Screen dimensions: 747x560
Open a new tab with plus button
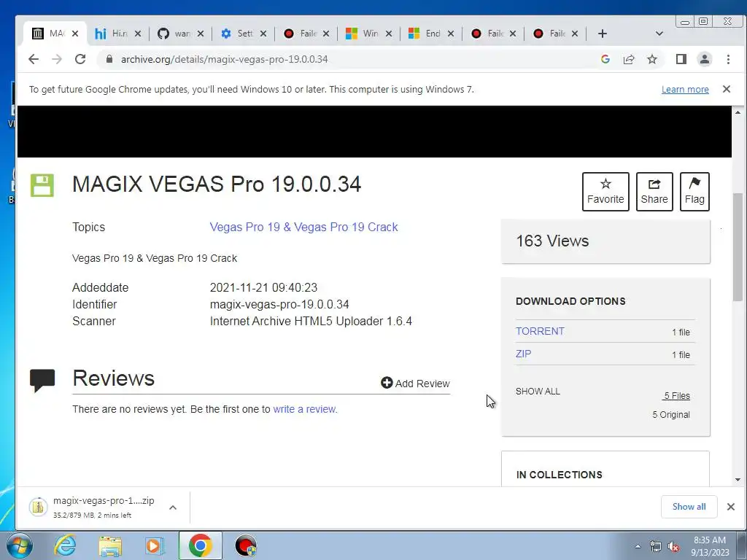[x=602, y=34]
